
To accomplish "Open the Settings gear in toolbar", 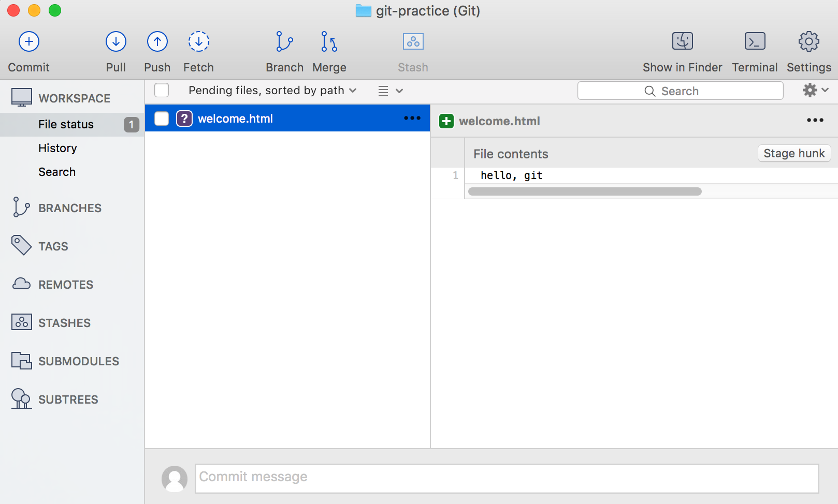I will click(x=808, y=42).
